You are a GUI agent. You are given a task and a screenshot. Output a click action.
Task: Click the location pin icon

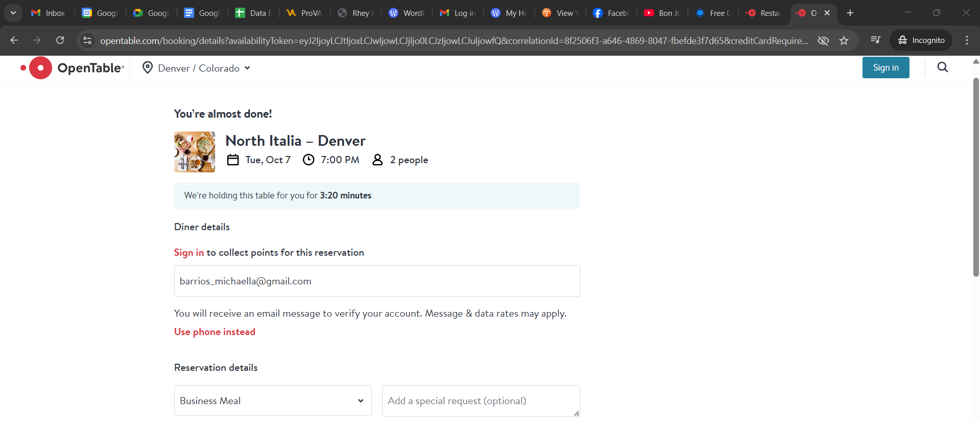tap(148, 68)
